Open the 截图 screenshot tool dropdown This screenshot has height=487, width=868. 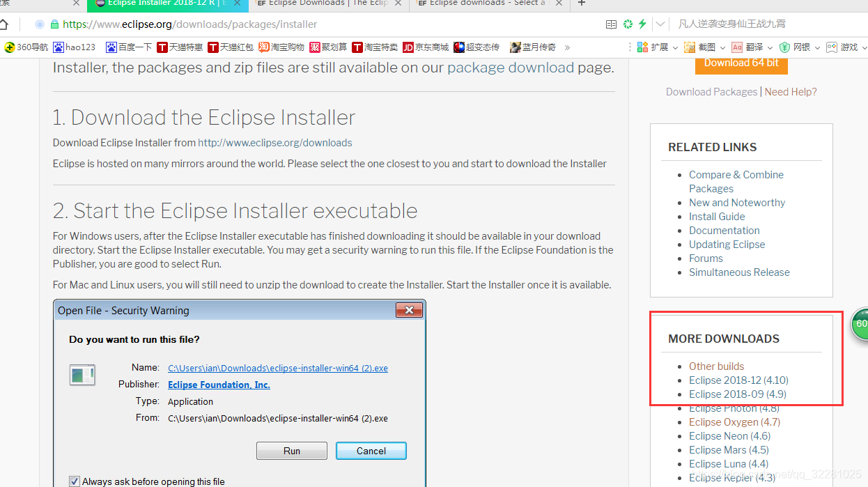pos(704,47)
